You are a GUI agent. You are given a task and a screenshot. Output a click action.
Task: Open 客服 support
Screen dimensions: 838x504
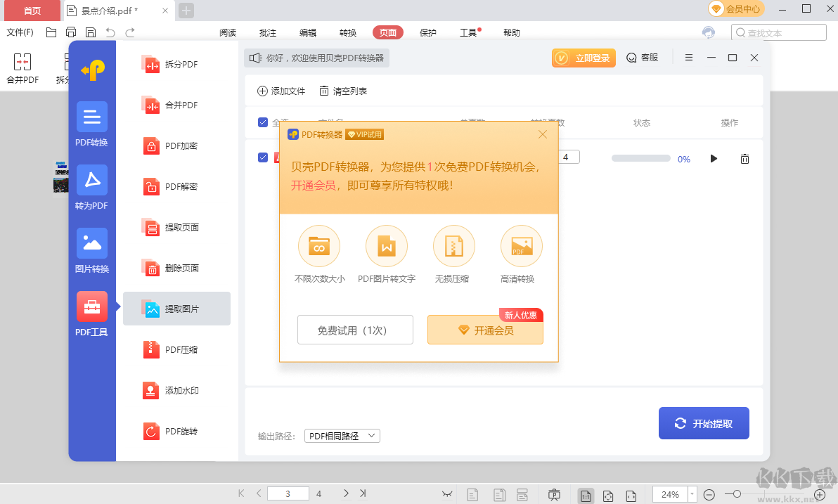click(643, 58)
